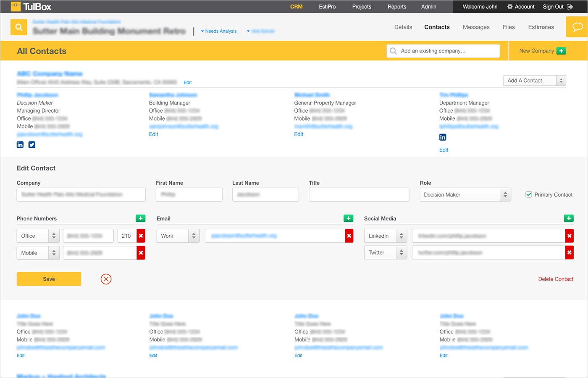The image size is (588, 378).
Task: Open the Work email type dropdown
Action: click(x=178, y=236)
